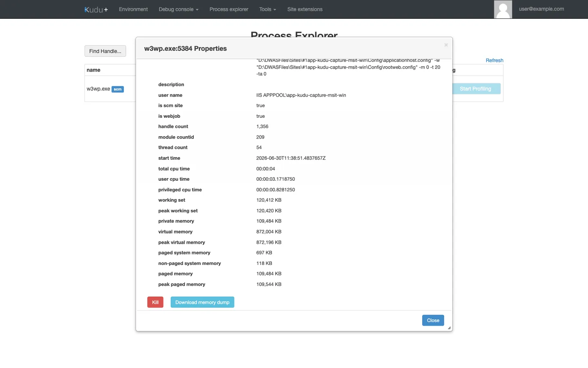
Task: Click the Find Handle... button
Action: point(105,51)
